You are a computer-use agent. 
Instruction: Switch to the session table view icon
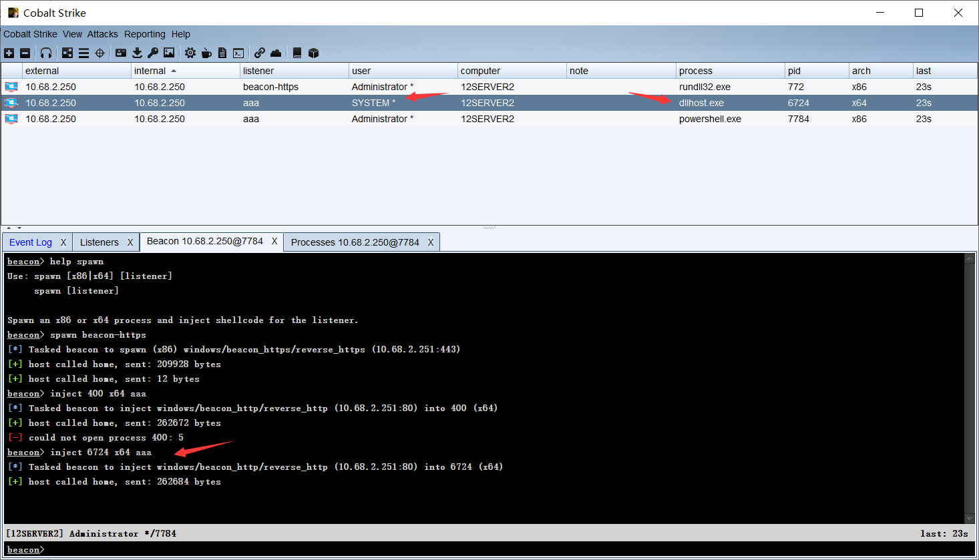pos(83,53)
